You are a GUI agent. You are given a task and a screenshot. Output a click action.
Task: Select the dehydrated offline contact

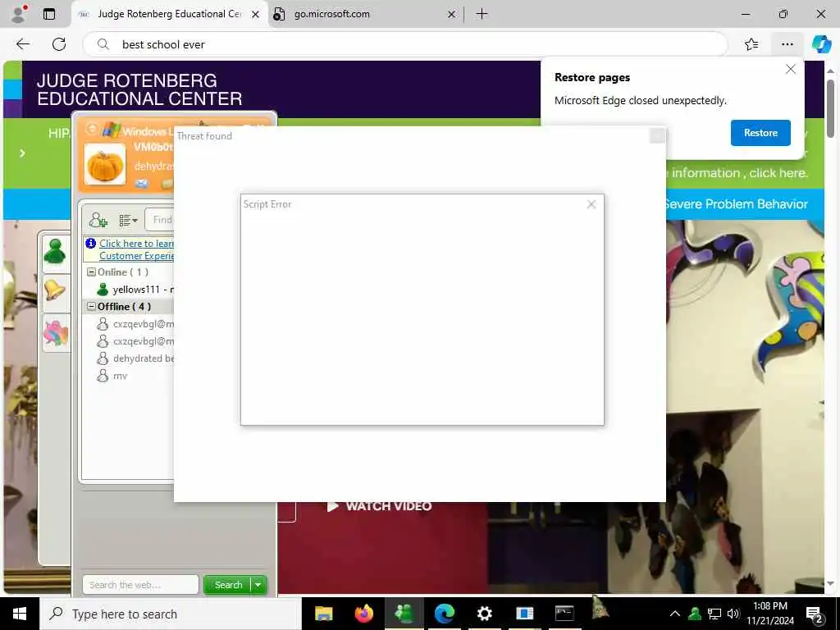click(x=135, y=358)
